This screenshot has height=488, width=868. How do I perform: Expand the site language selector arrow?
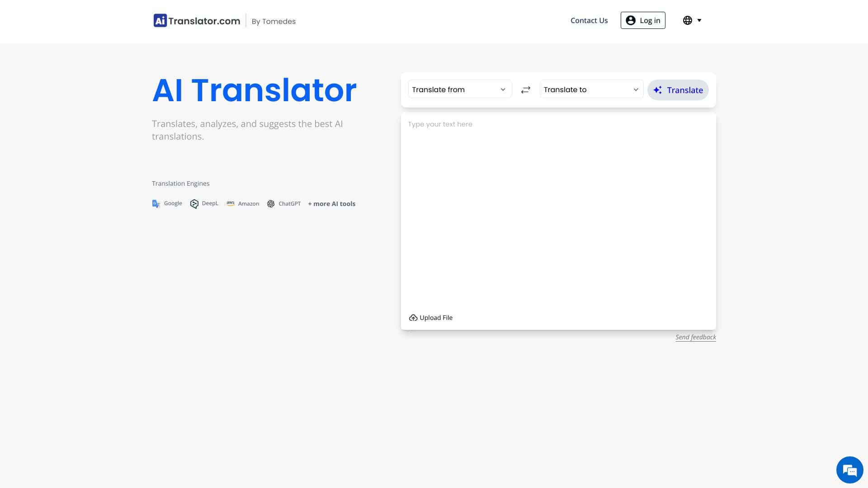point(699,20)
